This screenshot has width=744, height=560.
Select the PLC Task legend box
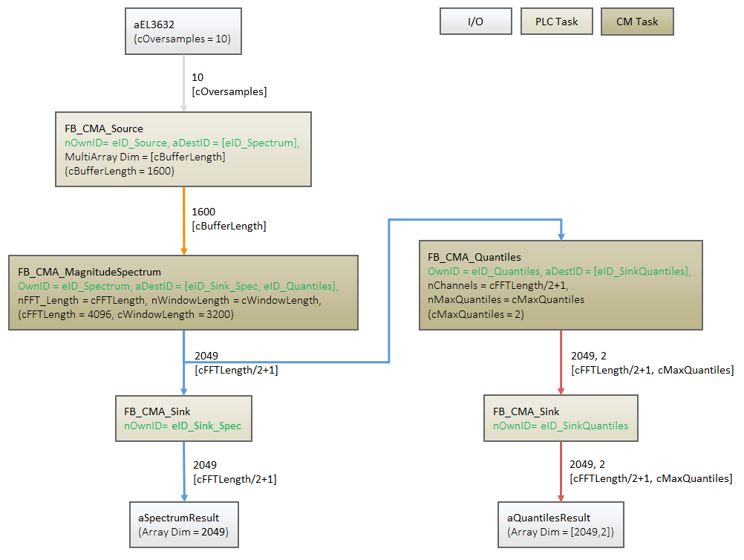[557, 22]
